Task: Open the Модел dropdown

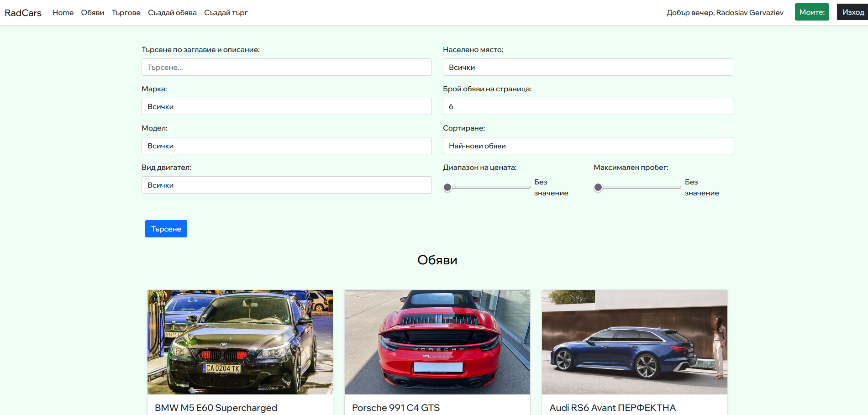Action: (x=286, y=146)
